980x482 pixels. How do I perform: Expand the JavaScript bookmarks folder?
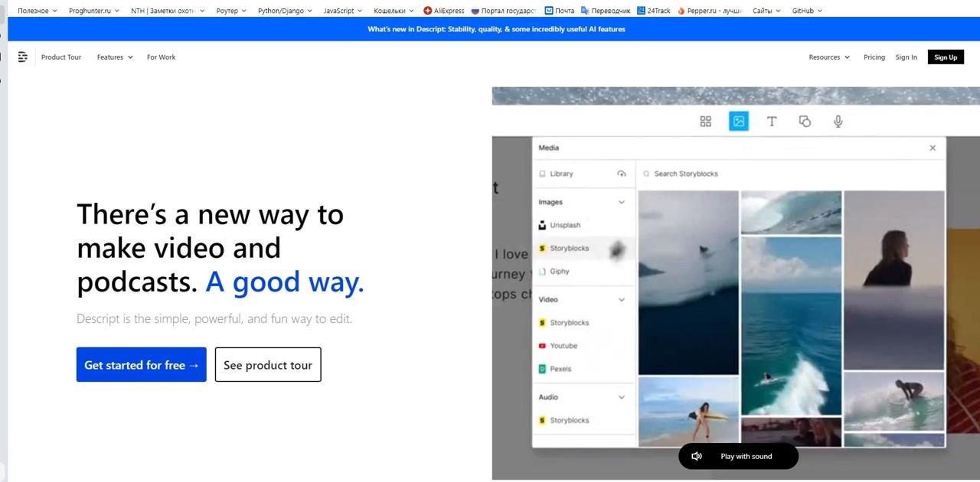coord(343,11)
